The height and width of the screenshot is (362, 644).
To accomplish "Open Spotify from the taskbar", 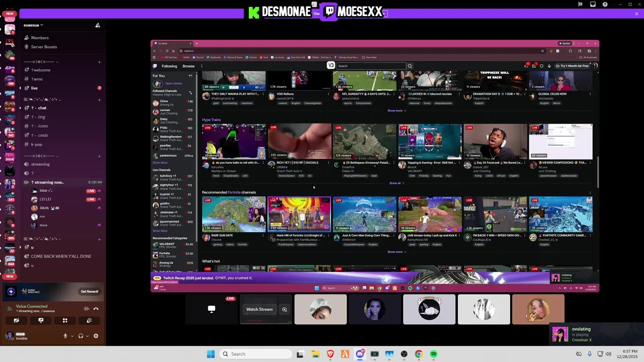I will click(434, 354).
